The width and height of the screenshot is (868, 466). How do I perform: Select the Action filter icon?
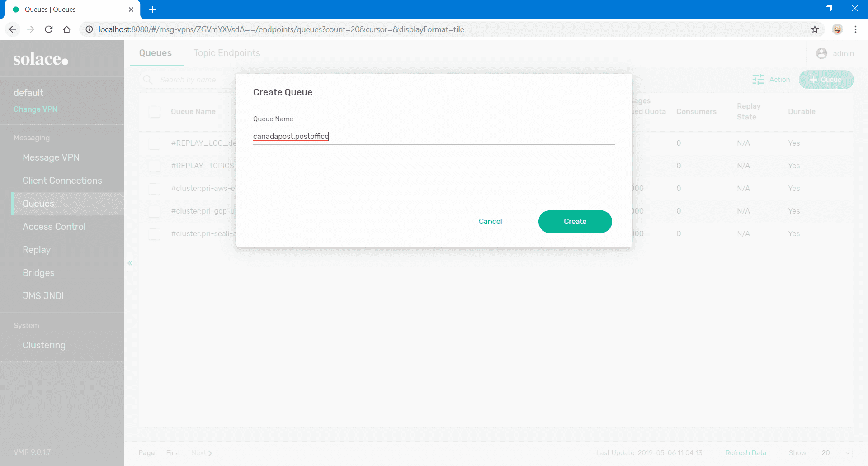coord(758,79)
